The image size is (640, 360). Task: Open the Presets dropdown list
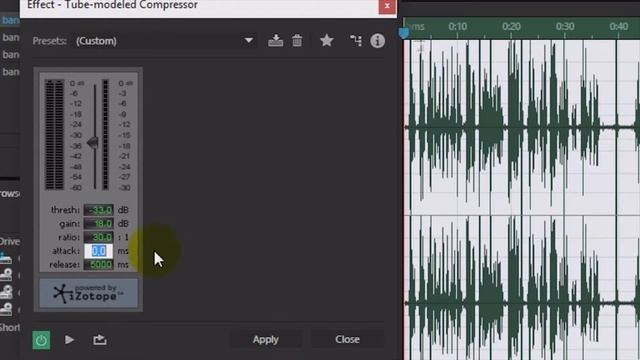(x=165, y=41)
